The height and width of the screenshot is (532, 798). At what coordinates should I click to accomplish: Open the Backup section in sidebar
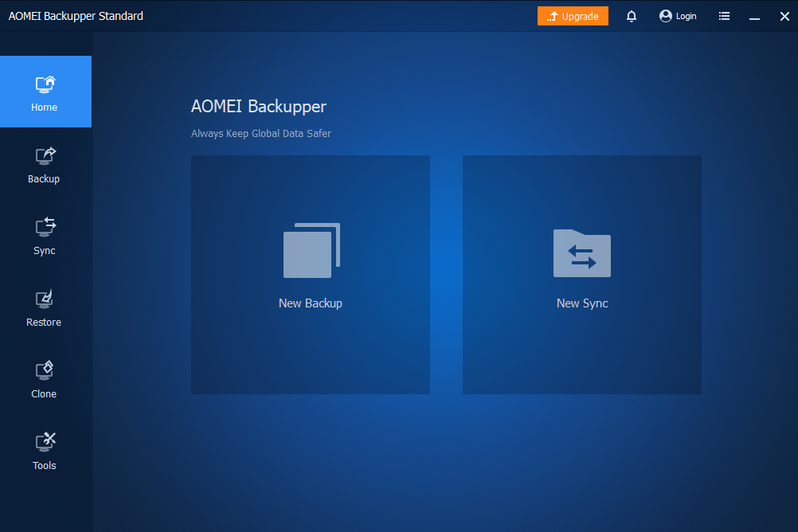coord(45,165)
